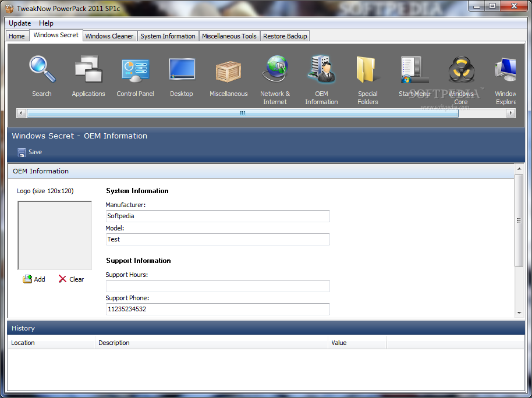Click the Location column header
Viewport: 532px width, 398px height.
click(x=51, y=343)
